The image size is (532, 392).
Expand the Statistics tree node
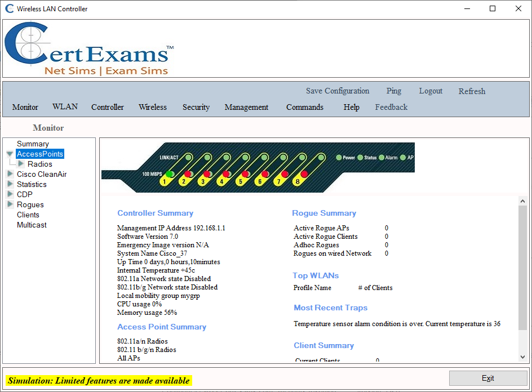coord(10,184)
